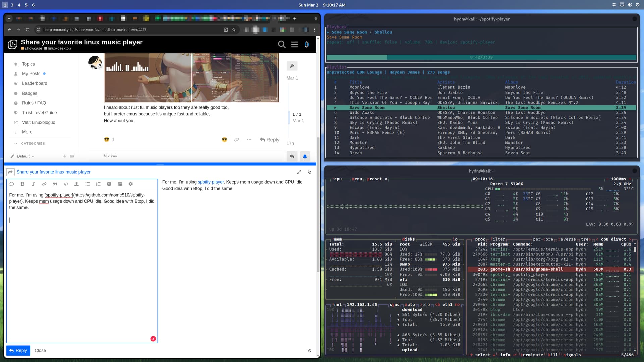Open spotify-player link in preview
The width and height of the screenshot is (644, 362).
(x=210, y=182)
